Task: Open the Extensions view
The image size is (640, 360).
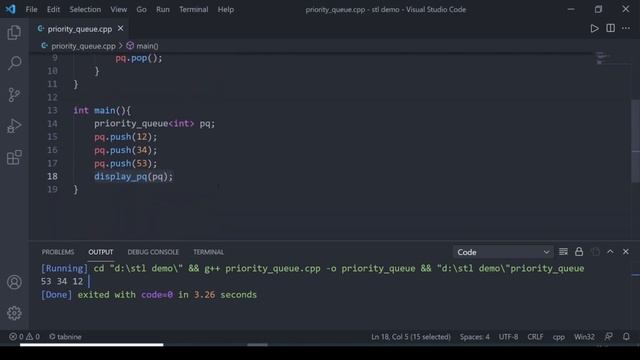Action: (x=14, y=158)
